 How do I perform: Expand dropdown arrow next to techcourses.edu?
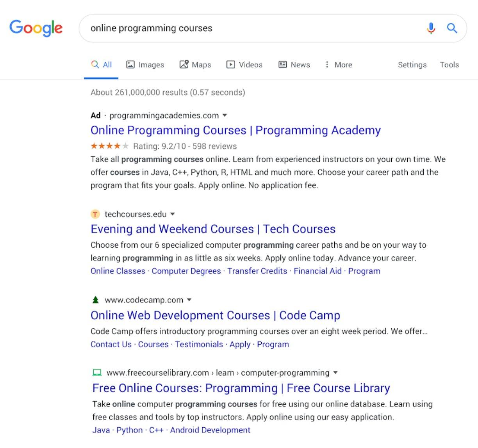click(173, 214)
